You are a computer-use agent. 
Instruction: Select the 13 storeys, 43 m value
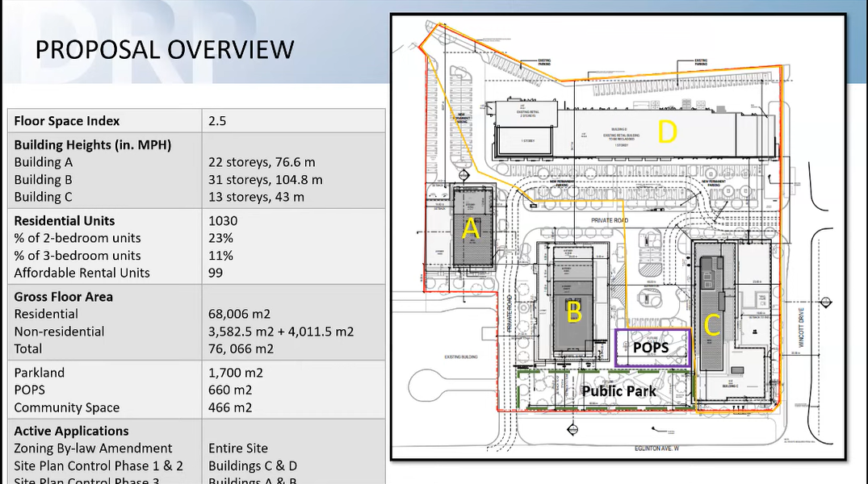[256, 197]
